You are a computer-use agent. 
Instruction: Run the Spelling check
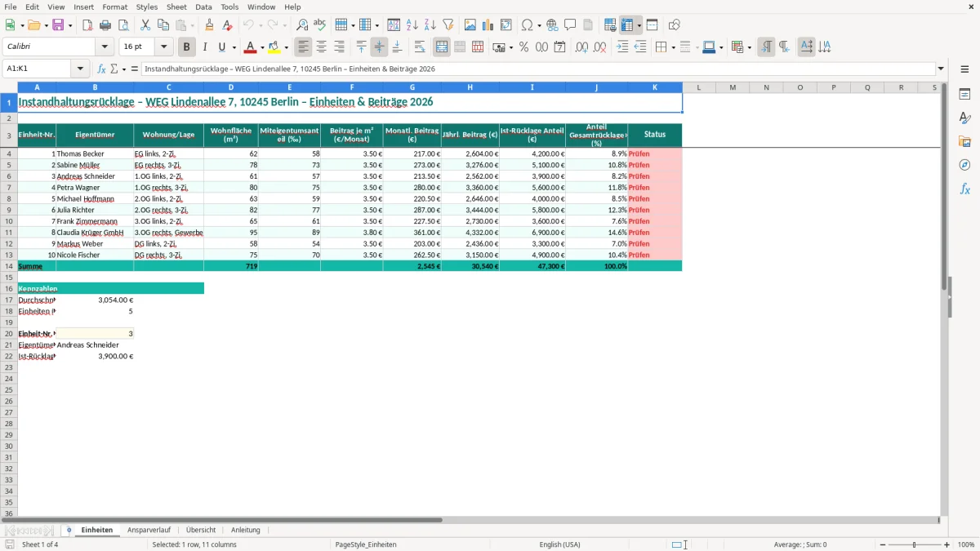(x=320, y=25)
